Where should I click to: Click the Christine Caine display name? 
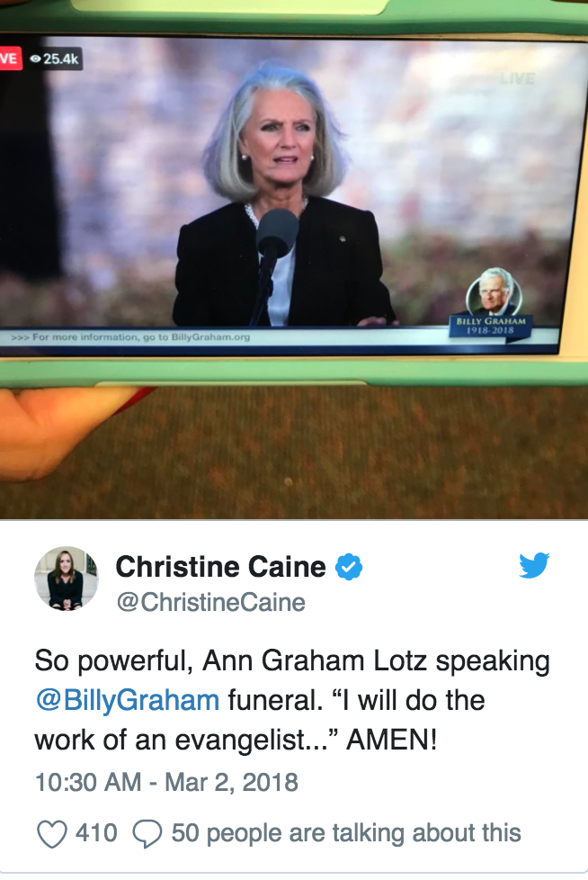[x=220, y=567]
